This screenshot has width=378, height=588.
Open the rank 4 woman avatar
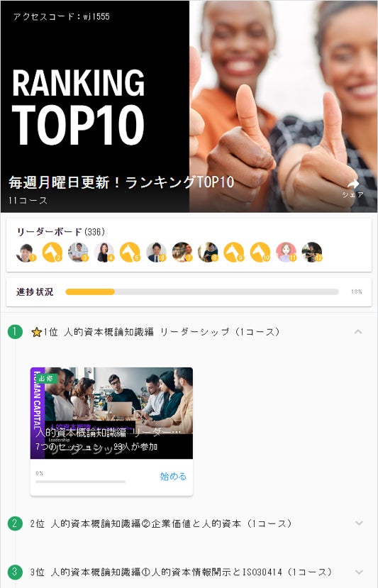104,253
